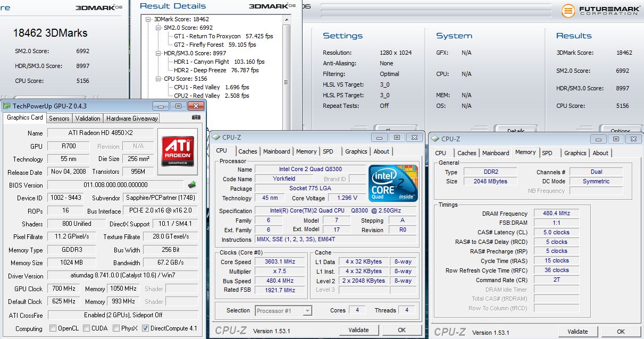Click the GPU-Z title bar app icon

pyautogui.click(x=6, y=106)
